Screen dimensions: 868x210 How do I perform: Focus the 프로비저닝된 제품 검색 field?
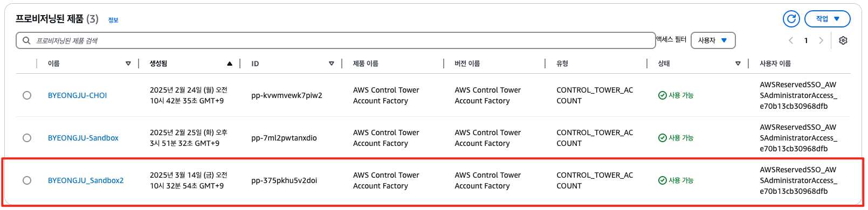click(x=335, y=40)
